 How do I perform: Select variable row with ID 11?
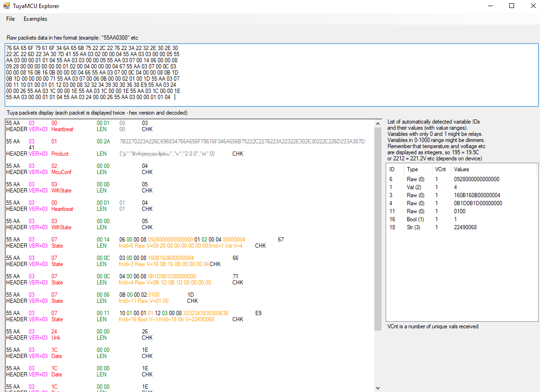[x=462, y=211]
